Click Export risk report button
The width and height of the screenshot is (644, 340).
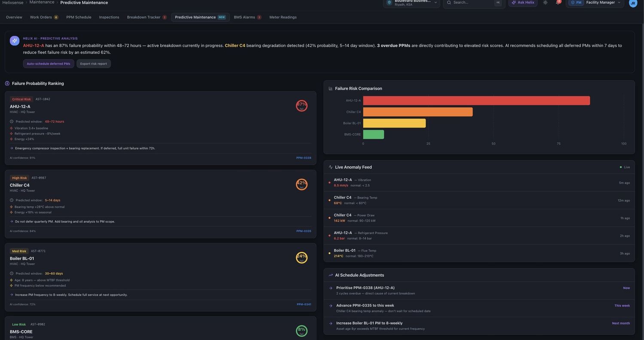coord(94,64)
